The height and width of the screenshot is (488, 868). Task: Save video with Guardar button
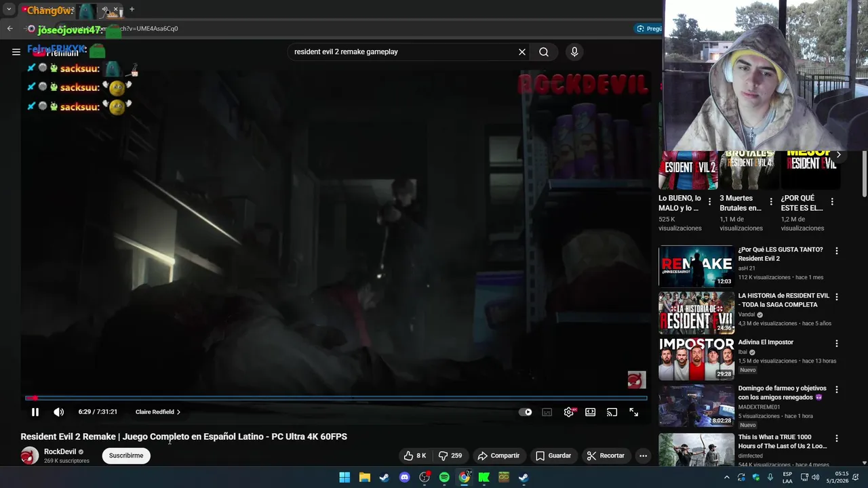tap(553, 455)
